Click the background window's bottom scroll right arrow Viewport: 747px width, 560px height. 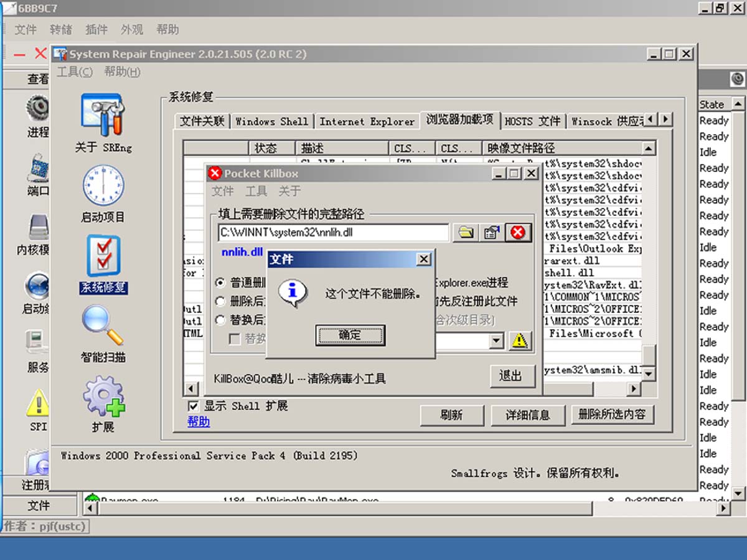(723, 508)
